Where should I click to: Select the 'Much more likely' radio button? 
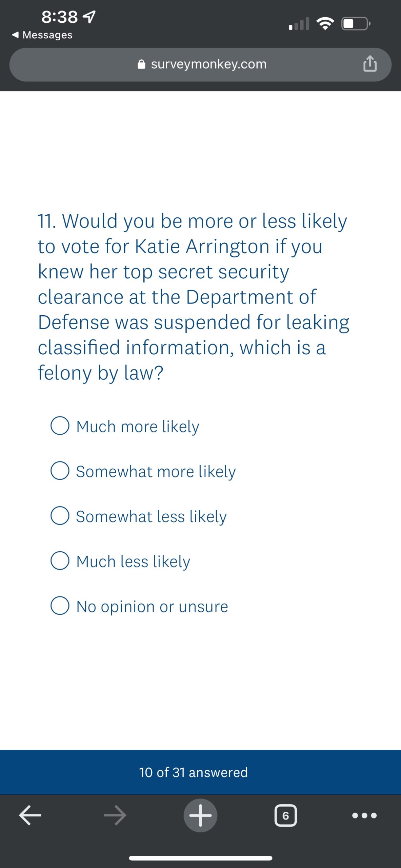[x=60, y=426]
